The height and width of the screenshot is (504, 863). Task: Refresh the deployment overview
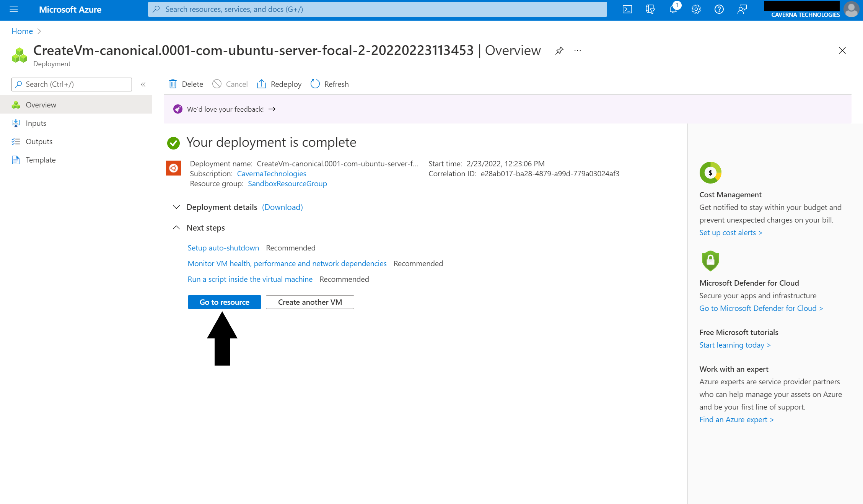(x=329, y=84)
